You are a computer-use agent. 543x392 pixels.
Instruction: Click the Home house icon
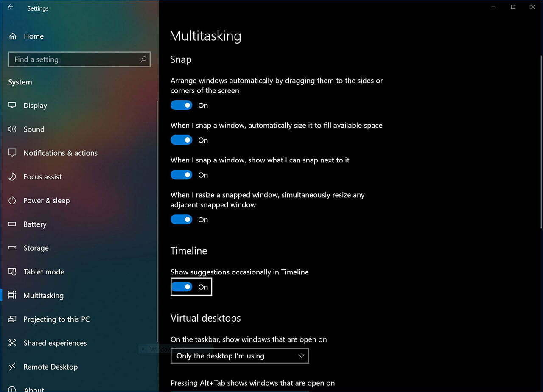coord(12,36)
